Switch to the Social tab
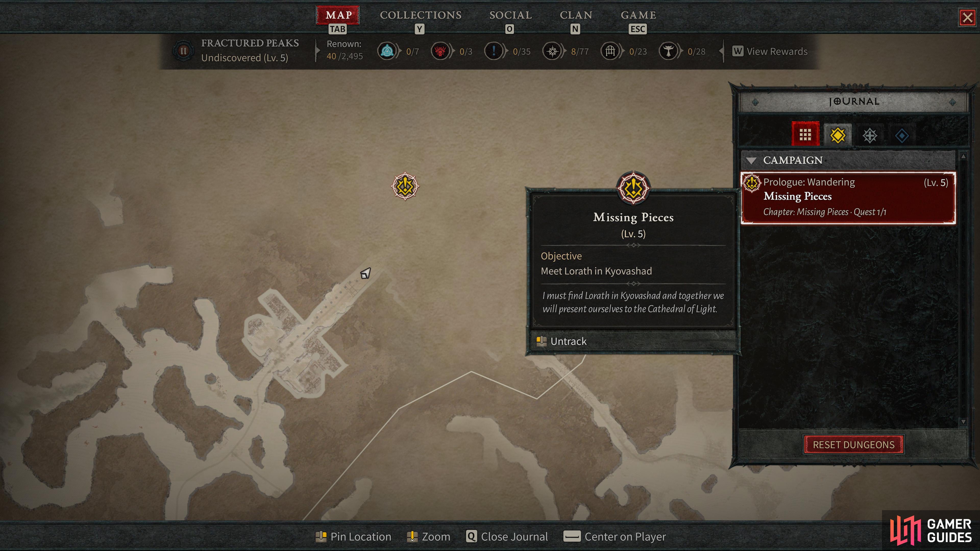 click(510, 15)
